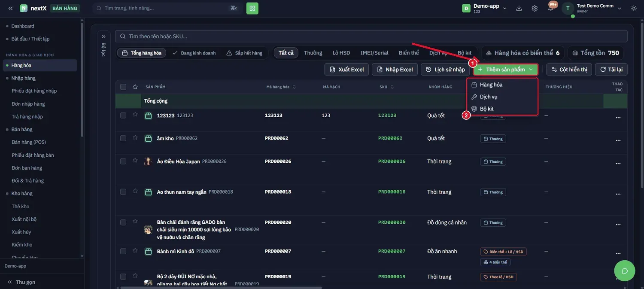The width and height of the screenshot is (644, 289).
Task: Open Lịch sử nhập history
Action: pos(445,70)
